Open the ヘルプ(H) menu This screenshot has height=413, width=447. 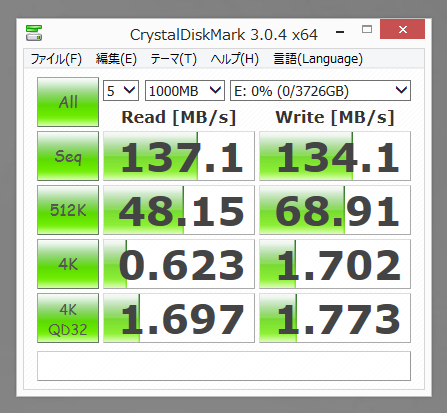tap(235, 59)
